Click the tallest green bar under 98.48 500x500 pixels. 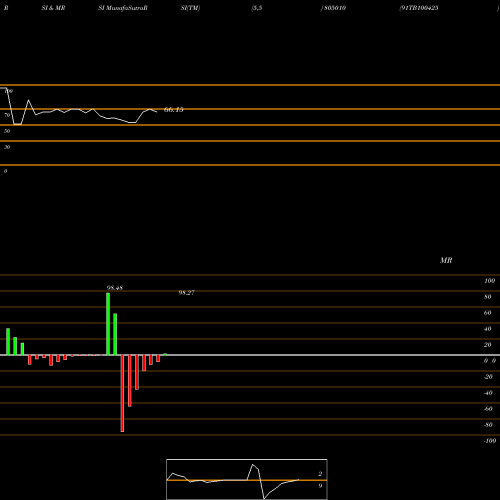pos(108,324)
